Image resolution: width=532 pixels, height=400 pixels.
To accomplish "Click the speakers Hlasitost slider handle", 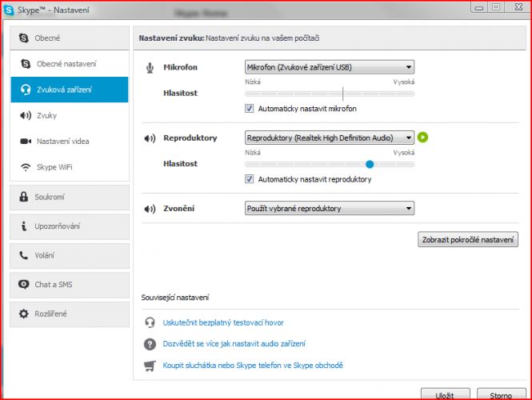I will [x=370, y=164].
